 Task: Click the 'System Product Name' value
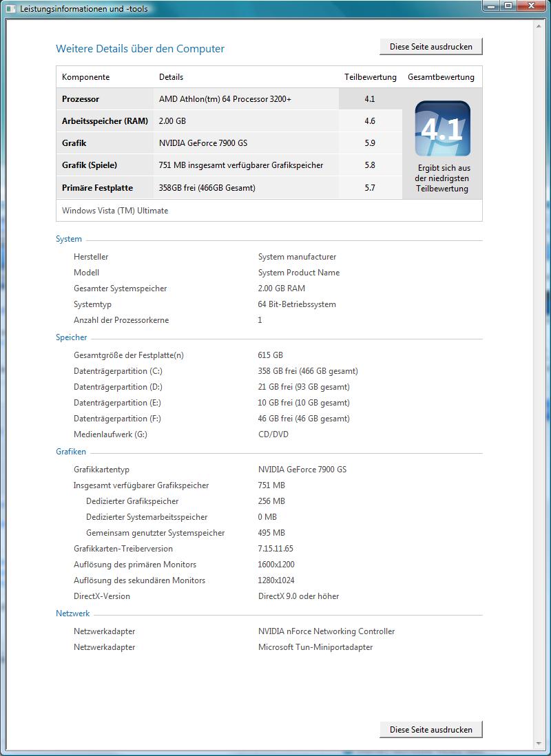tap(299, 273)
